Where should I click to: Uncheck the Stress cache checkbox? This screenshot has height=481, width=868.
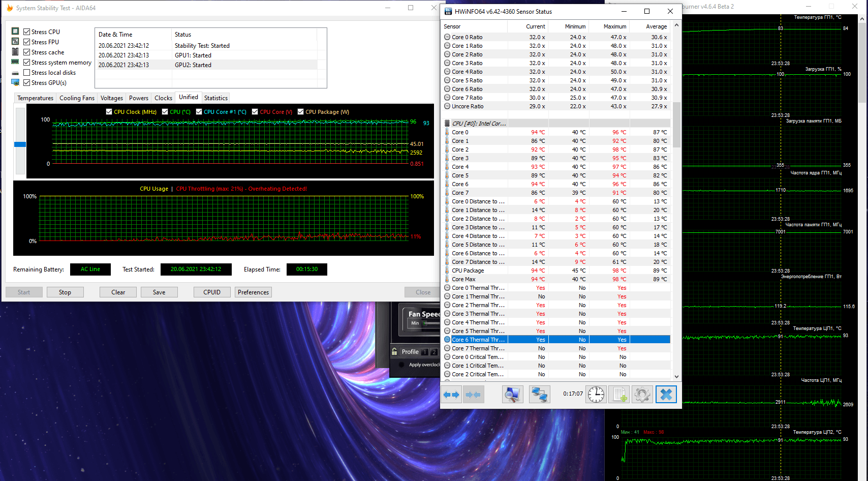click(x=27, y=52)
